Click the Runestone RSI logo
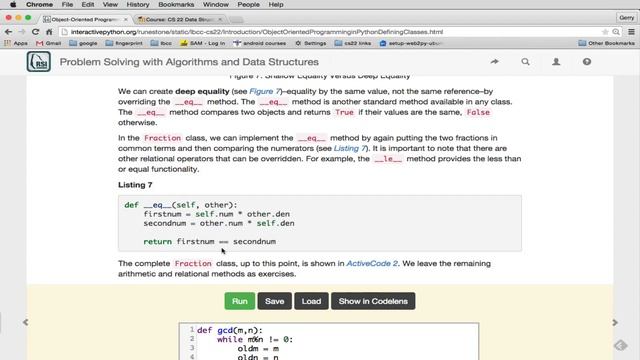The width and height of the screenshot is (640, 360). 39,62
